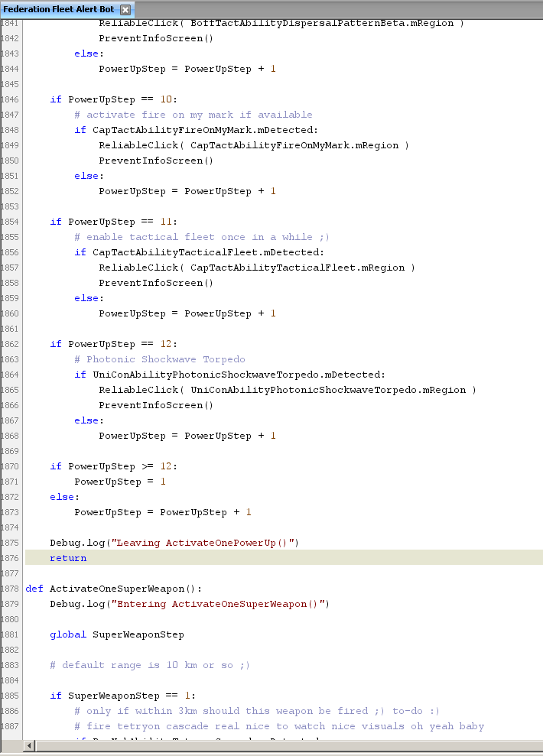This screenshot has height=756, width=543.
Task: Click line number 1846 in the gutter
Action: tap(10, 99)
